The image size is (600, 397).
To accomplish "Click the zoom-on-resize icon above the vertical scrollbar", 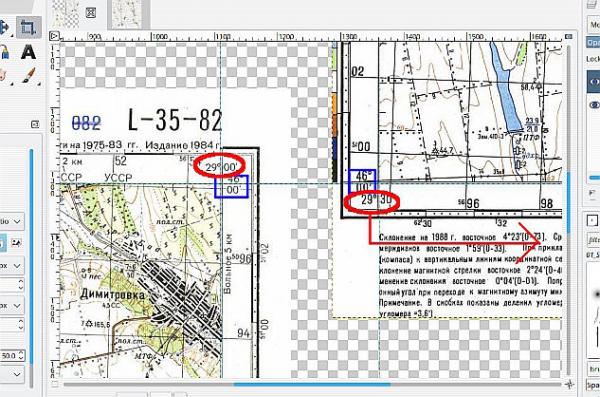I will 569,36.
